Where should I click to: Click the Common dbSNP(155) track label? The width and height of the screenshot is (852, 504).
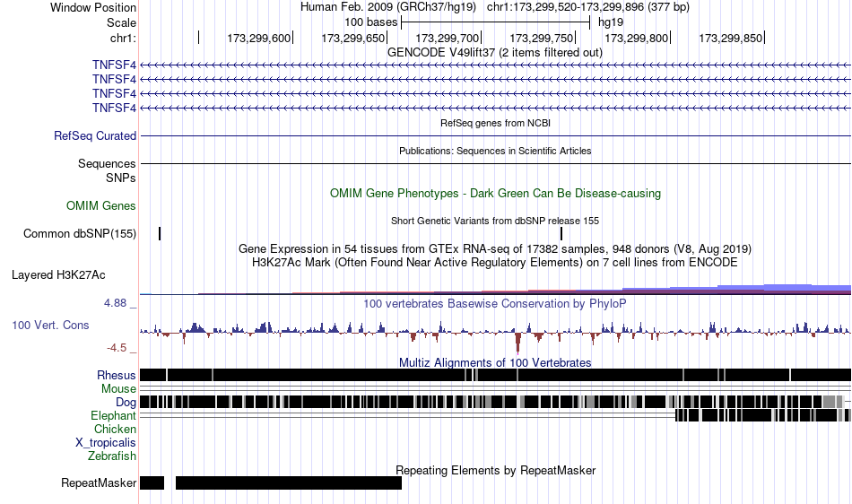79,233
